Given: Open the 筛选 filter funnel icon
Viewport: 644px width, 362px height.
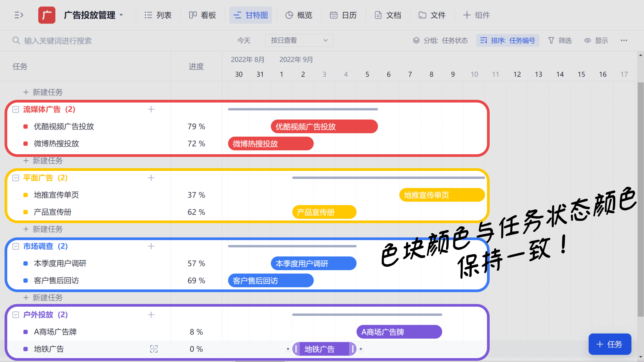Looking at the screenshot, I should coord(551,41).
